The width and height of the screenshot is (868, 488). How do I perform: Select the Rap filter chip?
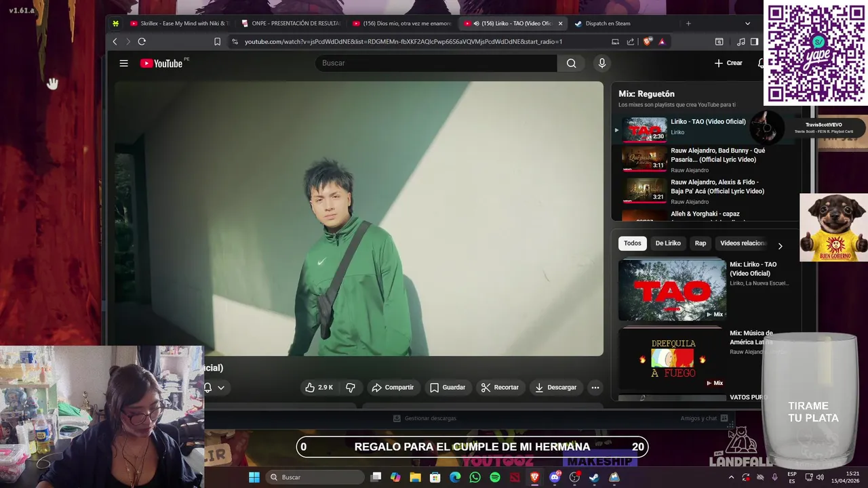point(700,243)
